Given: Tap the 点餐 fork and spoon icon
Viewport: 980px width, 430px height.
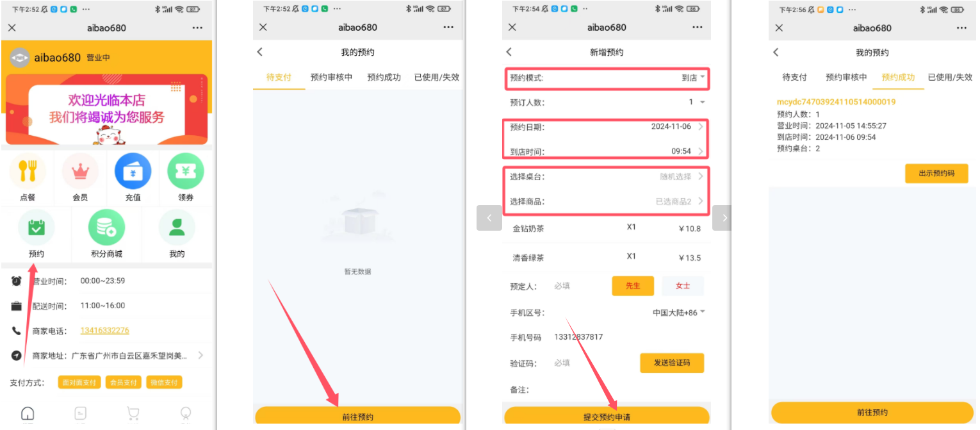Looking at the screenshot, I should (x=28, y=171).
